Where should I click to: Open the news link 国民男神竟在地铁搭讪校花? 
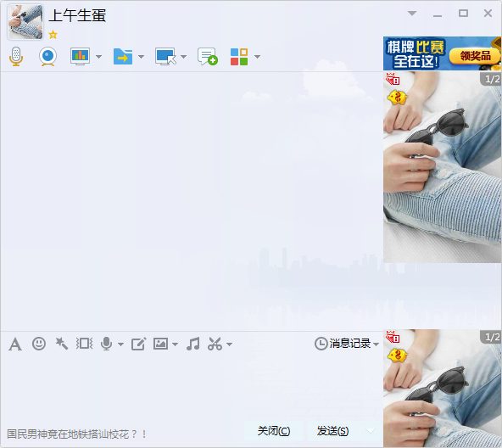pyautogui.click(x=77, y=434)
